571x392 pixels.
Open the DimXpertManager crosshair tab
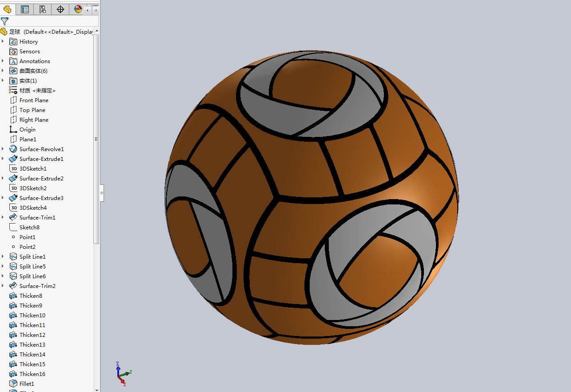[x=60, y=9]
